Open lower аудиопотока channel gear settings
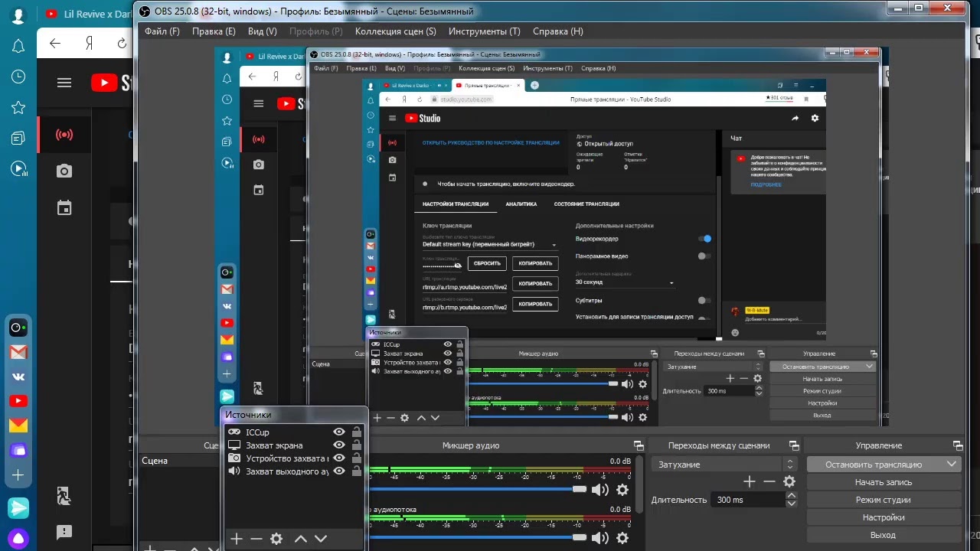The height and width of the screenshot is (551, 980). [x=622, y=538]
